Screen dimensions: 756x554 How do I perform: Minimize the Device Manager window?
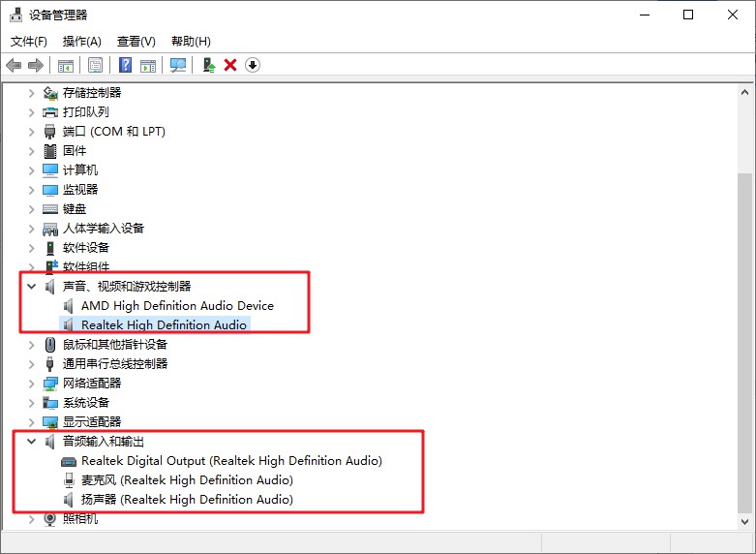[x=645, y=15]
